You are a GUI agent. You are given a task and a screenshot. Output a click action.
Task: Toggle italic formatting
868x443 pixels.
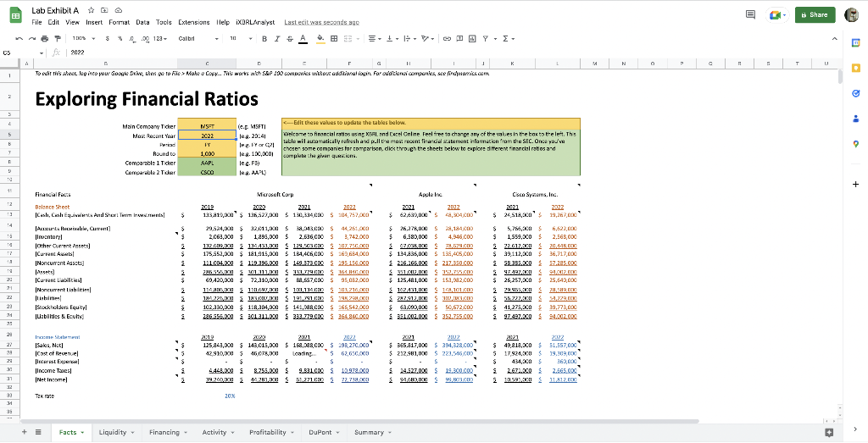pyautogui.click(x=277, y=39)
